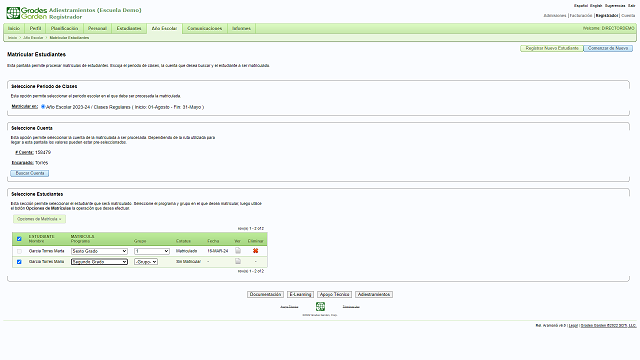Open the Planificación tab
This screenshot has width=640, height=360.
coord(64,28)
